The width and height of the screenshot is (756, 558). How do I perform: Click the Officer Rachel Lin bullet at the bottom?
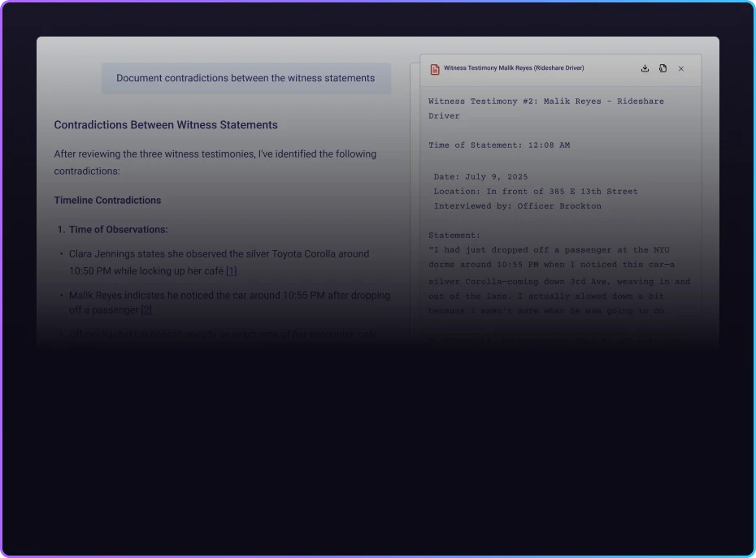219,334
